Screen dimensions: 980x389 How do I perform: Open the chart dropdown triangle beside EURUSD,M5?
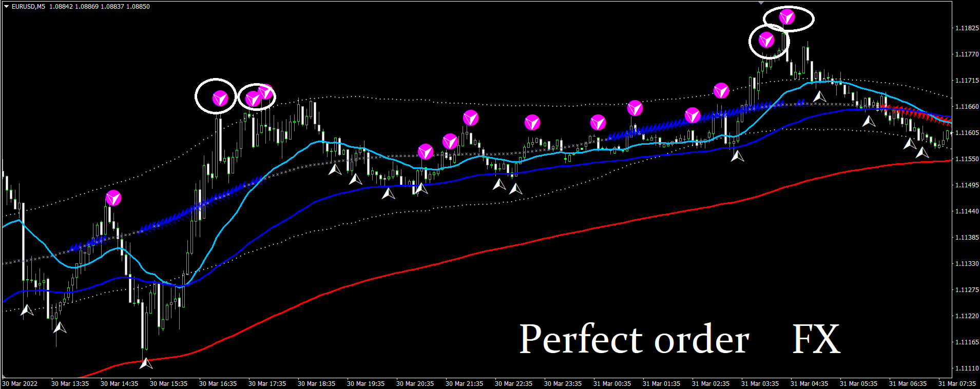point(6,7)
